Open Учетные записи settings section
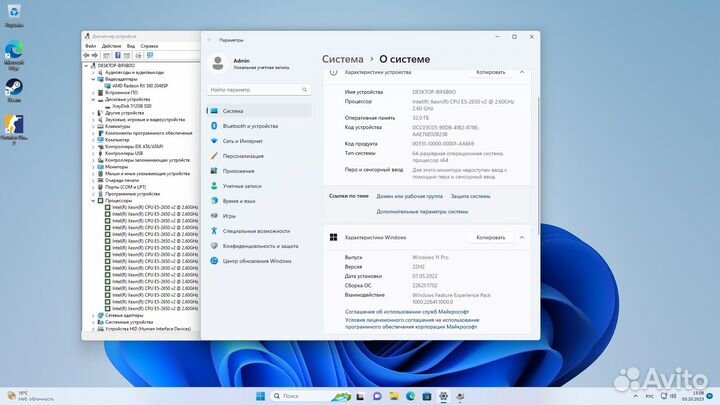The image size is (720, 405). pos(259,186)
